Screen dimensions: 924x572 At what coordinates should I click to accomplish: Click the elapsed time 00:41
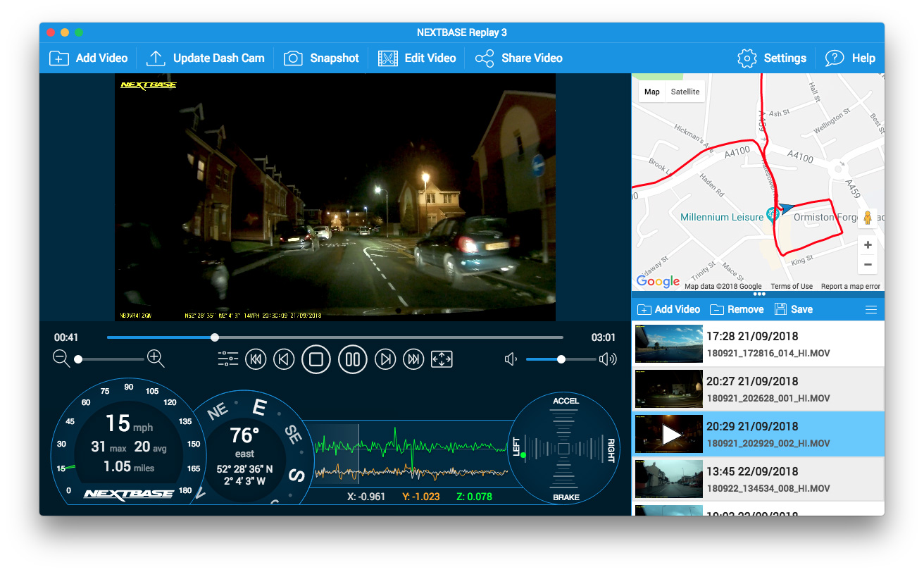click(x=66, y=337)
